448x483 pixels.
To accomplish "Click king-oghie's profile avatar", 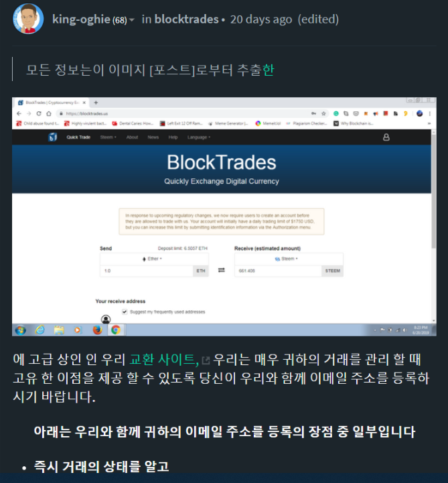I will 28,19.
